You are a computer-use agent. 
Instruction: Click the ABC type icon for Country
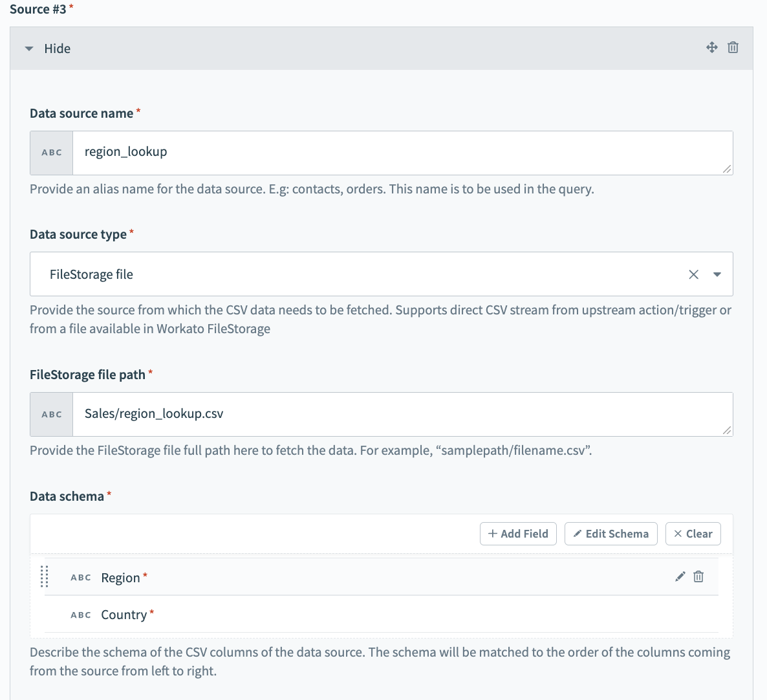(81, 615)
